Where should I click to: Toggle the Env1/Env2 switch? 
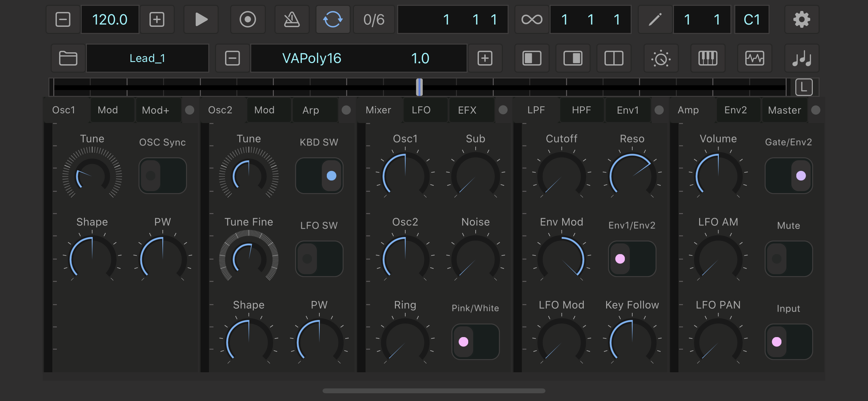point(632,259)
